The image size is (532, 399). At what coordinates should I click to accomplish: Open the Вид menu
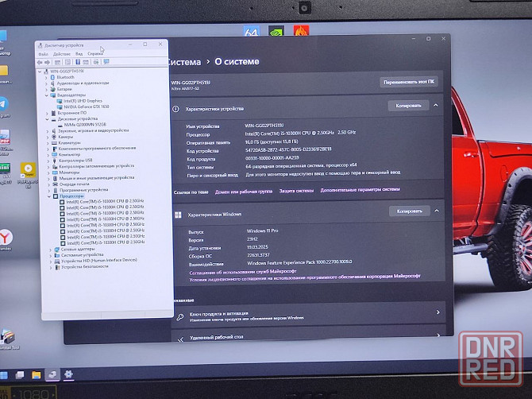[79, 54]
